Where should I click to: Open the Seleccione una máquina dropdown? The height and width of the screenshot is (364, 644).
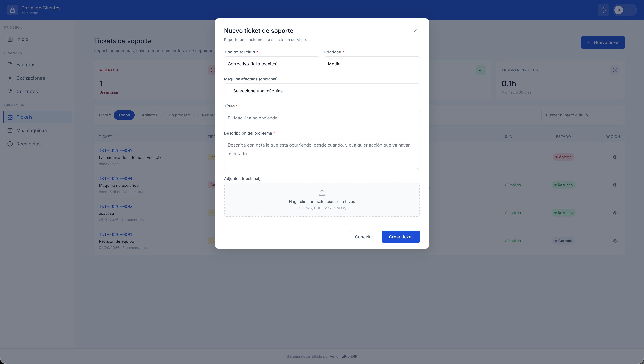[322, 91]
